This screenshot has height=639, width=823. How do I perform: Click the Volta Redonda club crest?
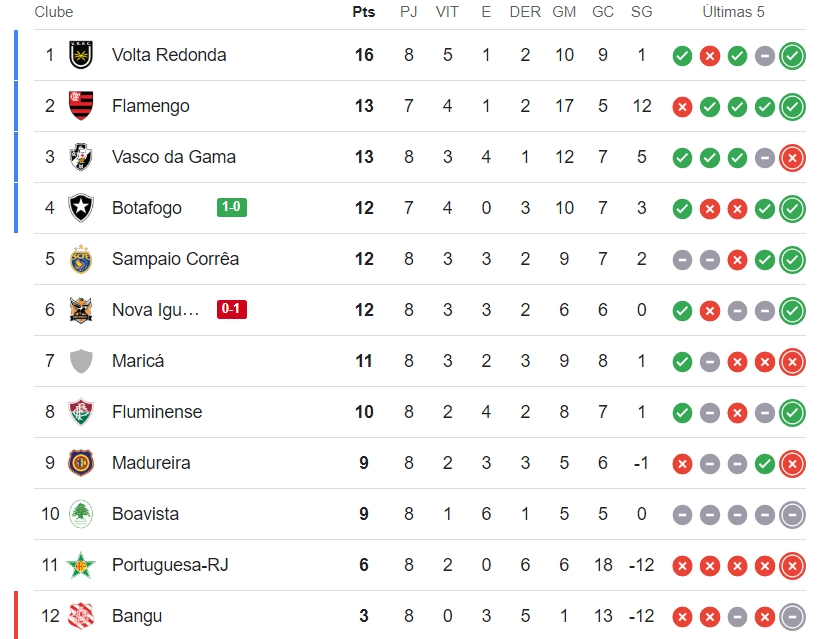[81, 55]
